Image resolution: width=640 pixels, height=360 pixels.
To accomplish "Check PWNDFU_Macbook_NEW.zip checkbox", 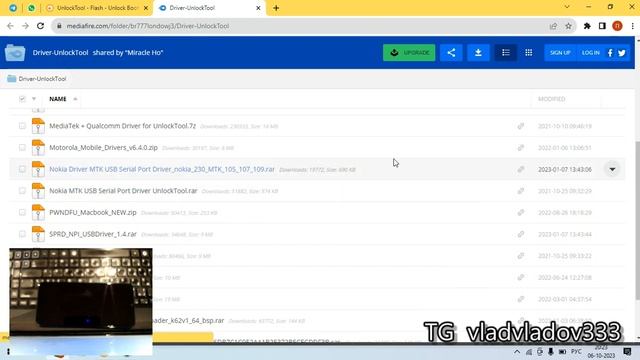I will (x=22, y=212).
